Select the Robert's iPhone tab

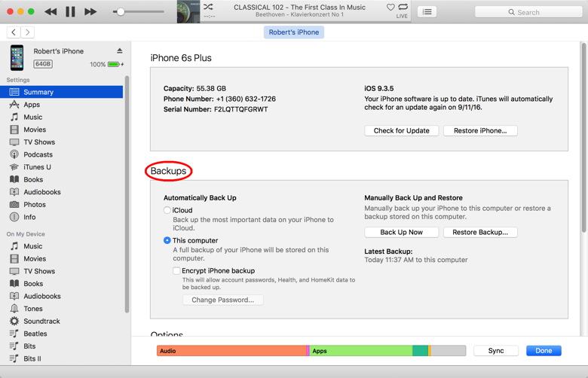click(294, 32)
